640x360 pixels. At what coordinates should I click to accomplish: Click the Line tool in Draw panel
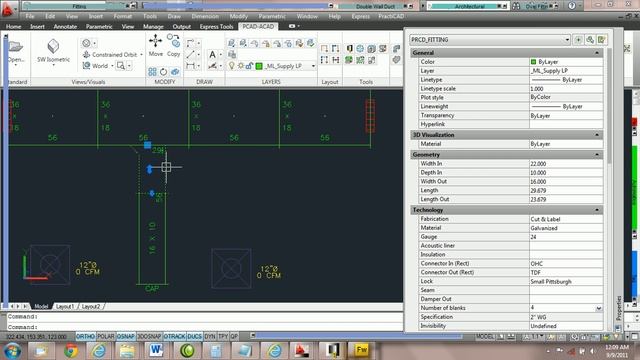(x=190, y=54)
